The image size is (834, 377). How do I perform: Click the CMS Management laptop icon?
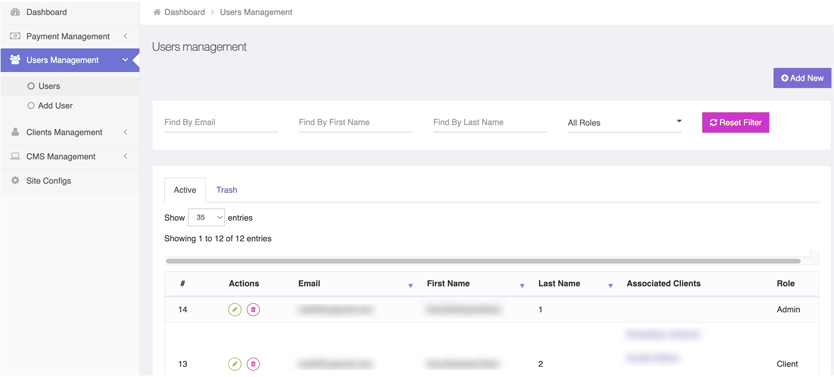pos(15,156)
